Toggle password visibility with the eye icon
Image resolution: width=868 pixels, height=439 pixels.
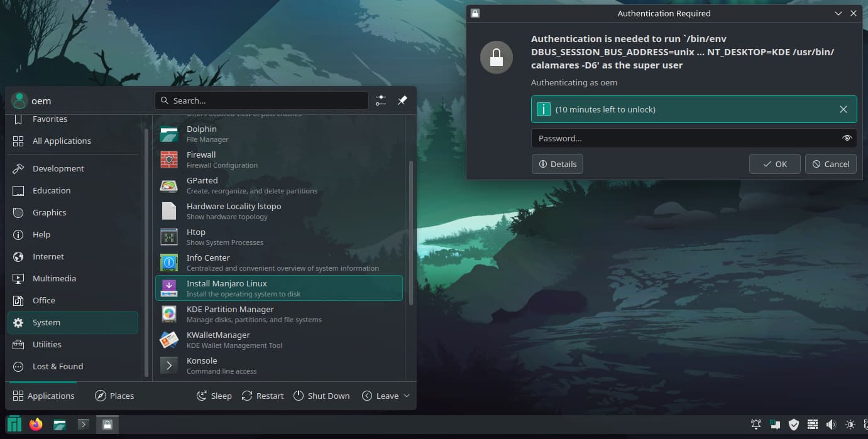coord(847,138)
